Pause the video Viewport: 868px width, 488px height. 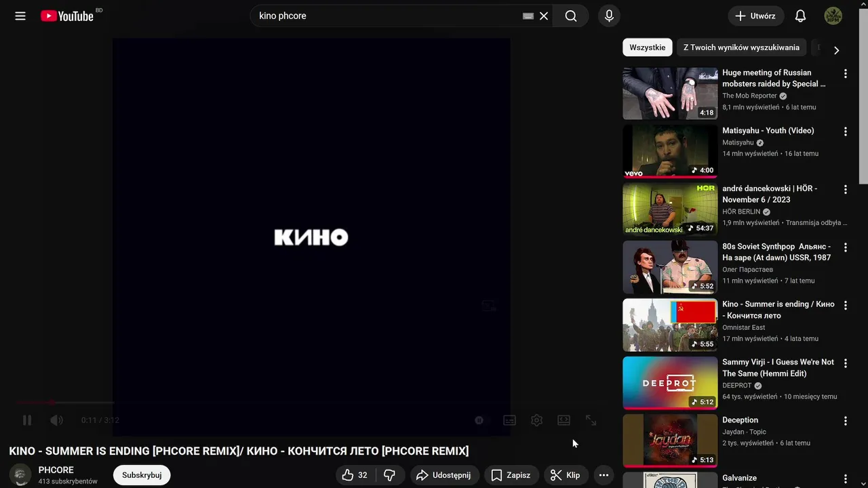point(27,420)
